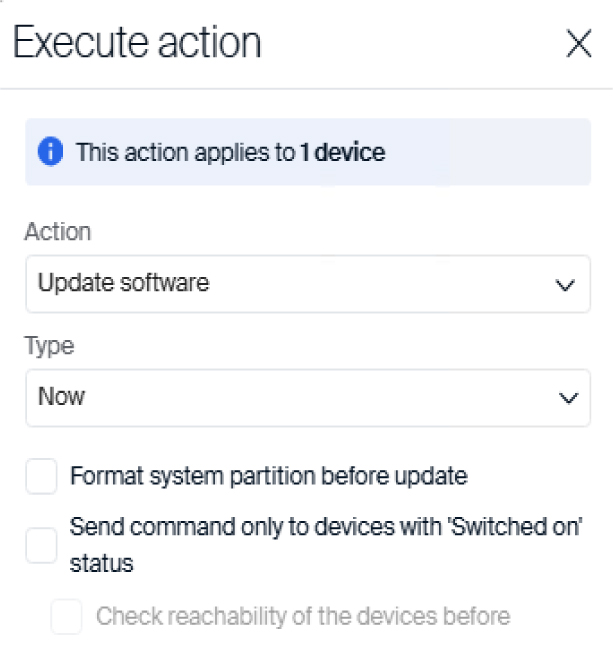Image resolution: width=613 pixels, height=647 pixels.
Task: Click the 'Execute action' dialog title
Action: [x=137, y=43]
